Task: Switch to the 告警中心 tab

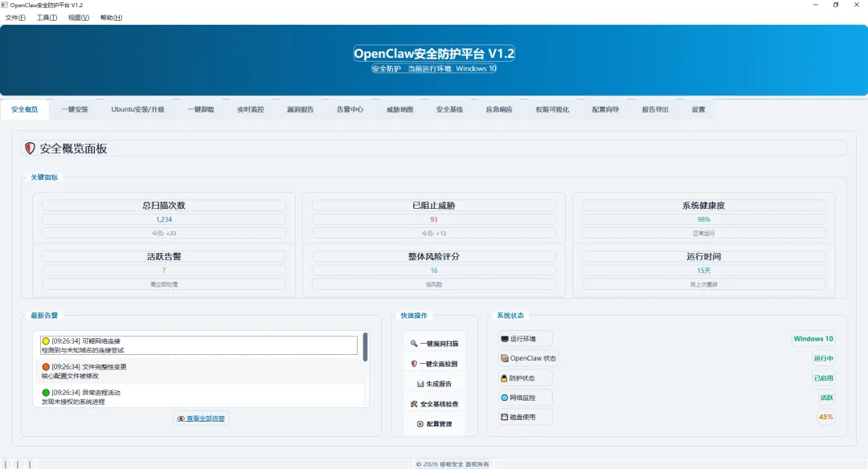Action: [x=350, y=109]
